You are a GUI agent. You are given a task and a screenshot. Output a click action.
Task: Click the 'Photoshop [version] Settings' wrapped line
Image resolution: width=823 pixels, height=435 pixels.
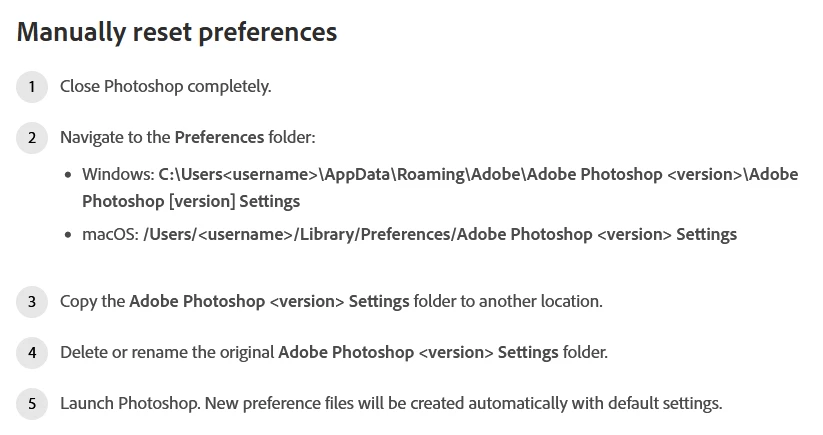point(191,201)
